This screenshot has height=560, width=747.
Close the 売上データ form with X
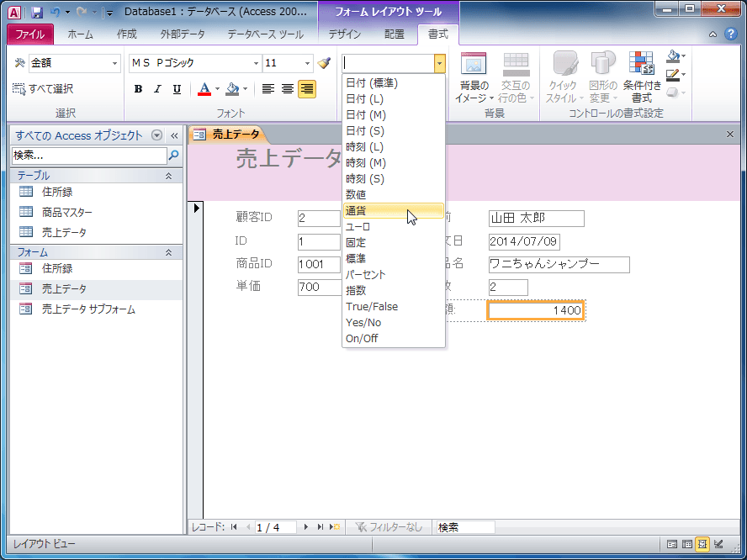coord(730,135)
